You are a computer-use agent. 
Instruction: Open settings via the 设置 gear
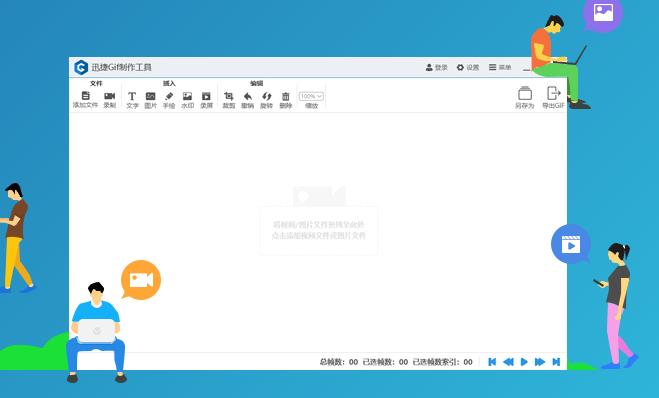click(468, 67)
